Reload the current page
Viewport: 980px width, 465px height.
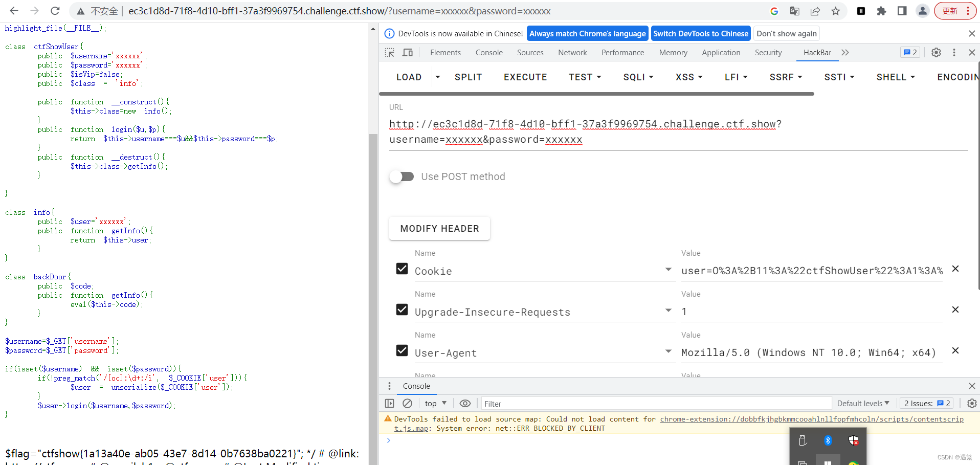(x=55, y=11)
